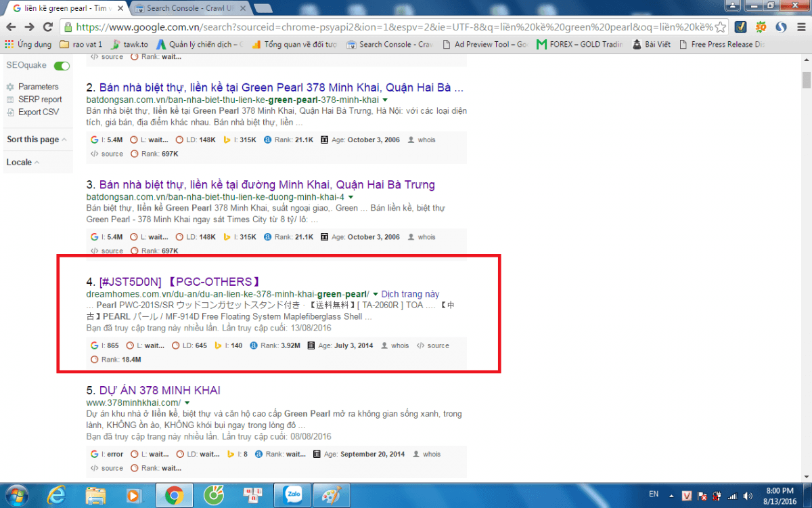View source link for 378minhkhai.com result
This screenshot has width=812, height=508.
point(107,467)
